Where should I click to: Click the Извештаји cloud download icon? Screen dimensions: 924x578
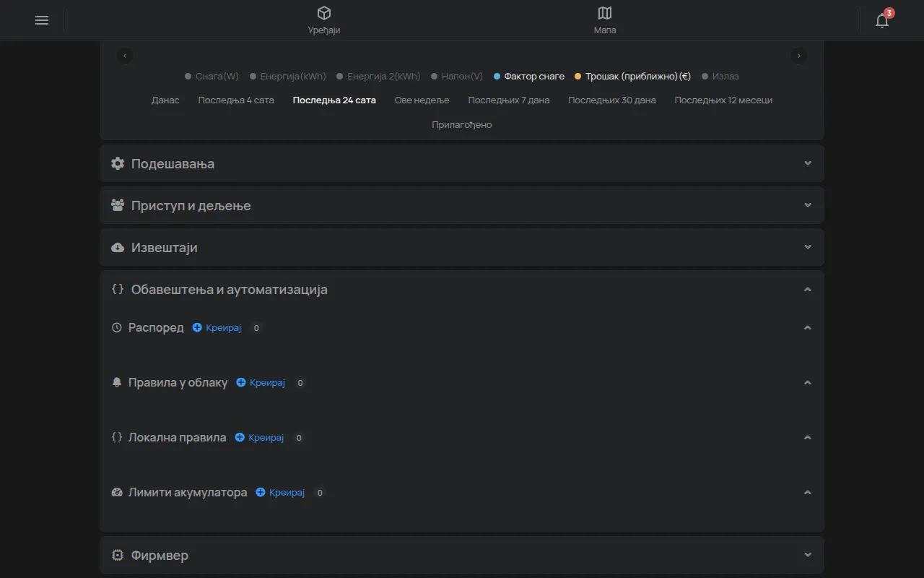click(x=118, y=247)
